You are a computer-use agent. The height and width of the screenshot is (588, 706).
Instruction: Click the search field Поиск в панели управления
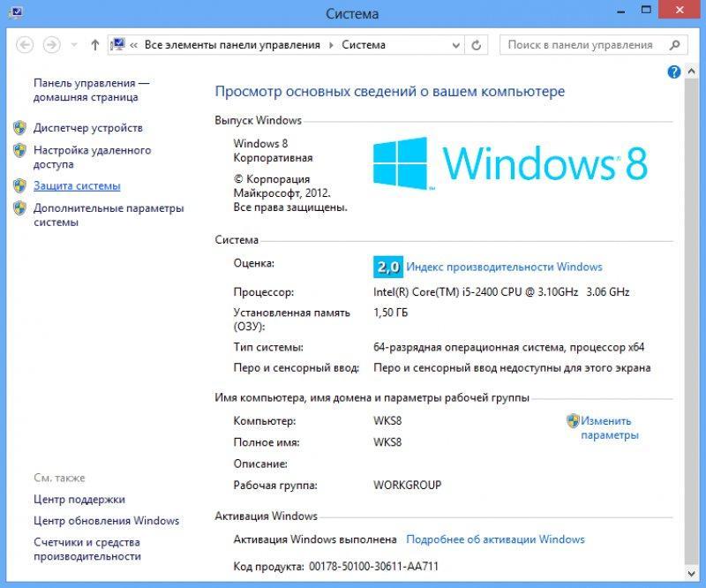click(x=593, y=45)
